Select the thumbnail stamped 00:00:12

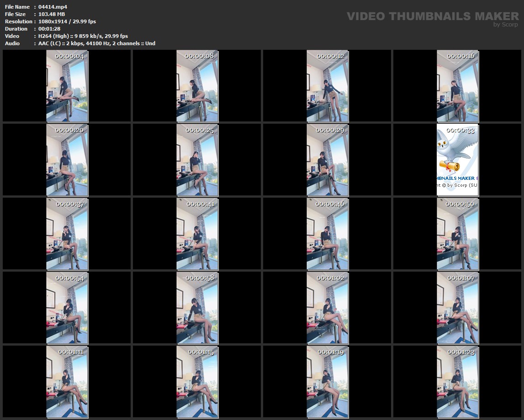point(328,86)
